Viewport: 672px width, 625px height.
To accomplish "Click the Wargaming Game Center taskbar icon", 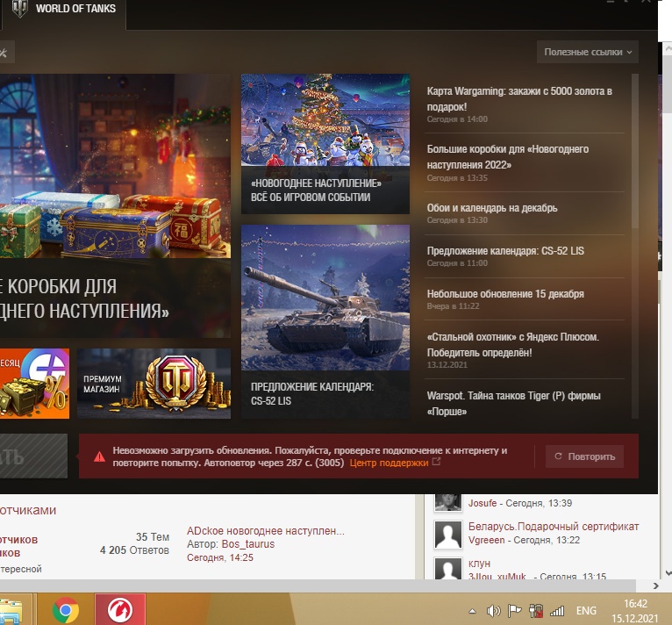I will [x=119, y=610].
